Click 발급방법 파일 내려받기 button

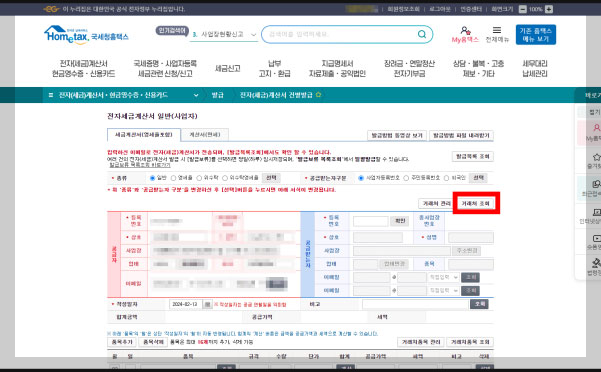click(x=461, y=136)
